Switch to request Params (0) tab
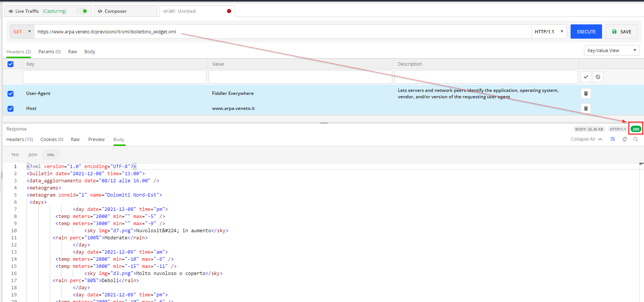Screen dimensions: 644x302 point(49,52)
